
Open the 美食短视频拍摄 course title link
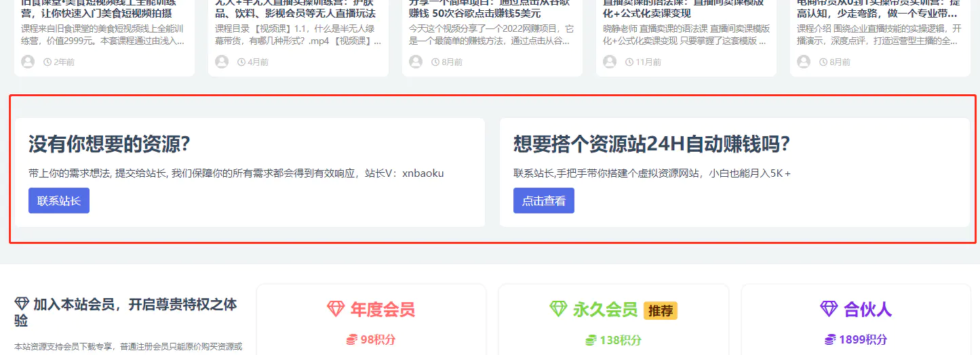(x=96, y=13)
